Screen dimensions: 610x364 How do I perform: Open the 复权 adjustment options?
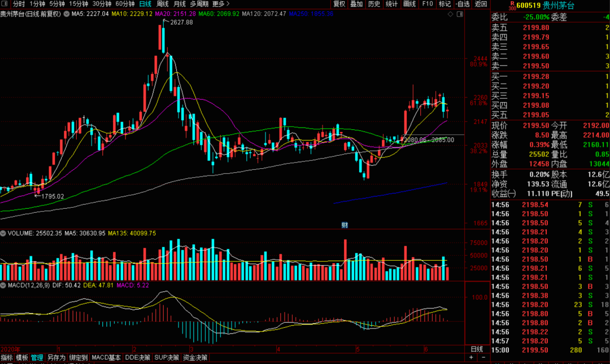[x=339, y=4]
